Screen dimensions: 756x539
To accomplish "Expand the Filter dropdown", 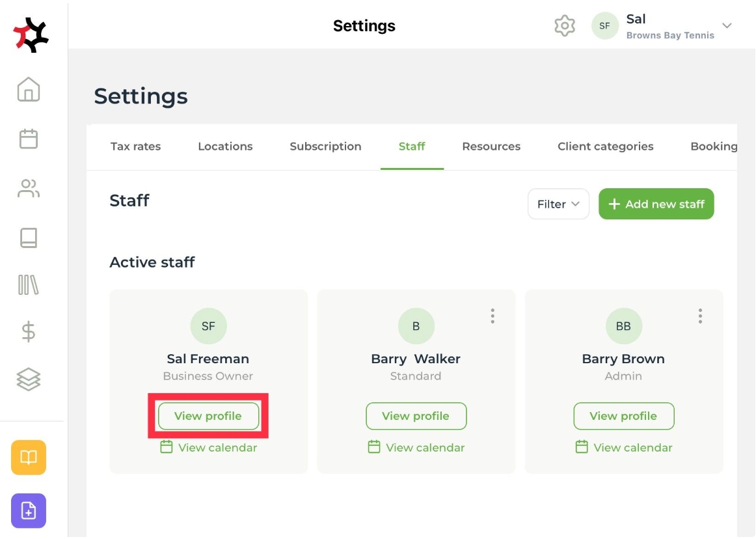I will click(558, 204).
